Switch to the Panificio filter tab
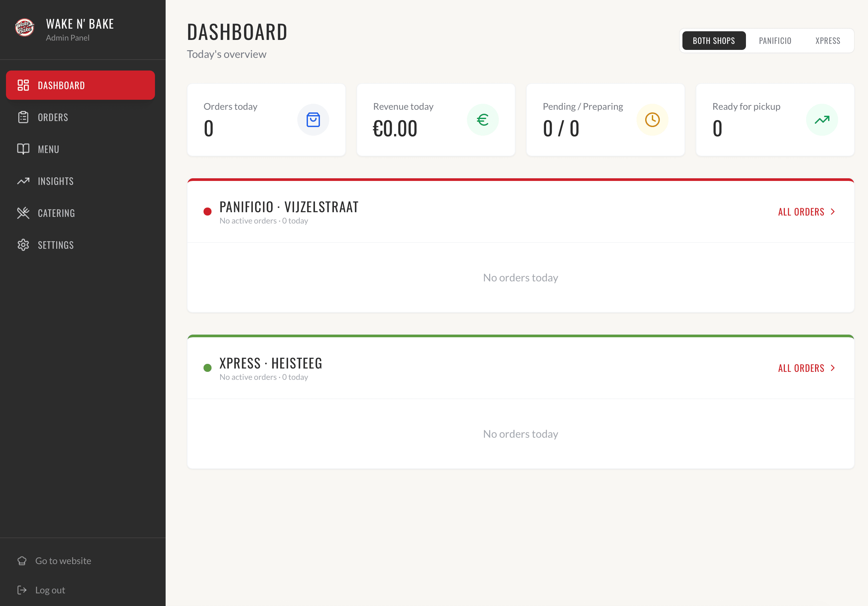The width and height of the screenshot is (868, 606). [775, 41]
